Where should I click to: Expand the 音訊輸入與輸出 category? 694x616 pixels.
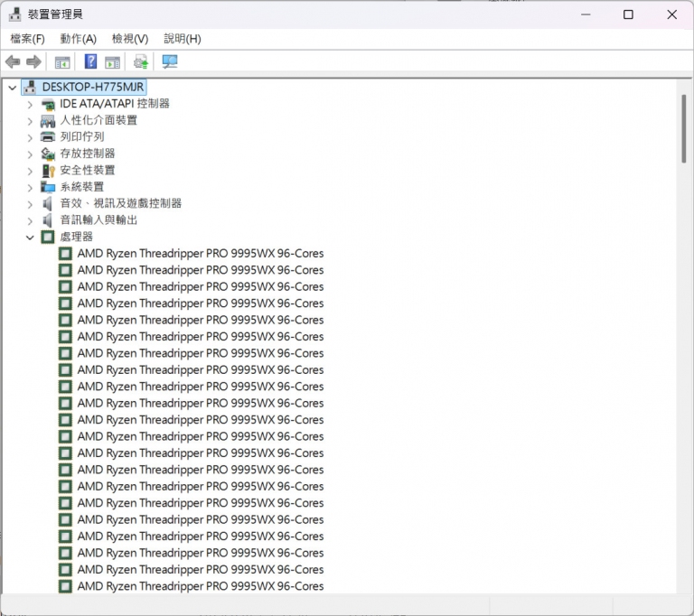coord(29,220)
